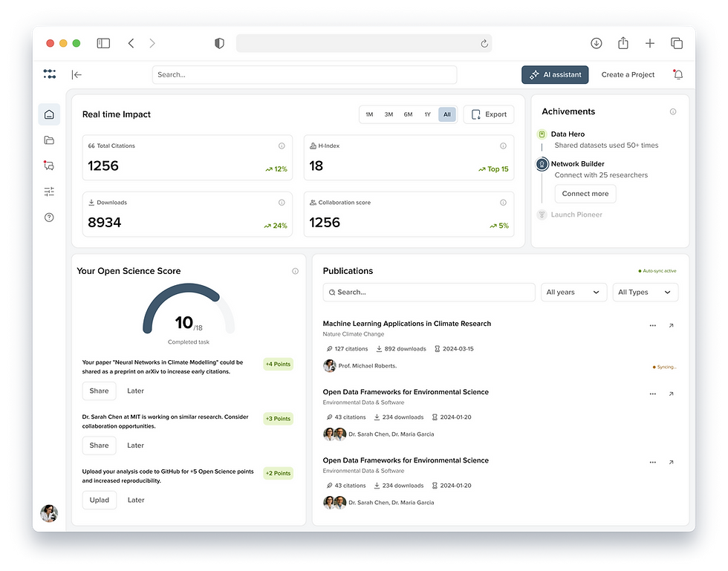Collapse the sidebar using the arrow icon
728x571 pixels.
77,74
